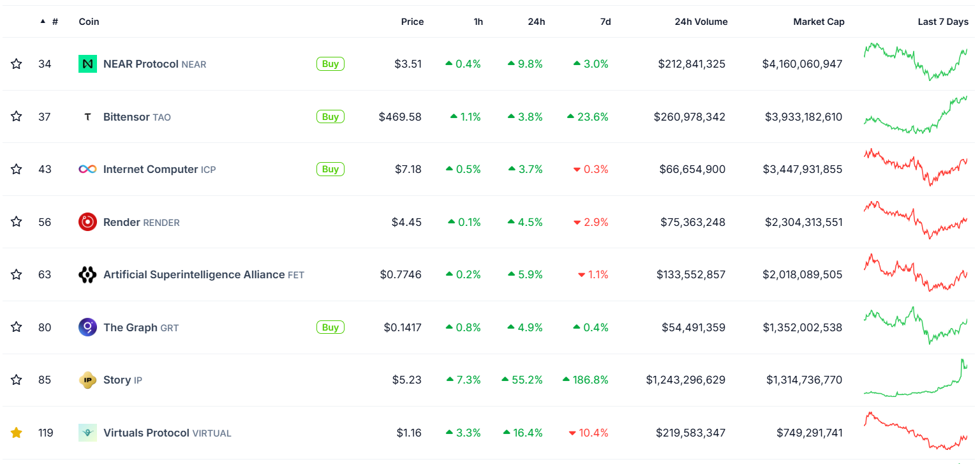Click Virtuals Protocol market cap $749,291,741
Screen dimensions: 980x464
[810, 433]
